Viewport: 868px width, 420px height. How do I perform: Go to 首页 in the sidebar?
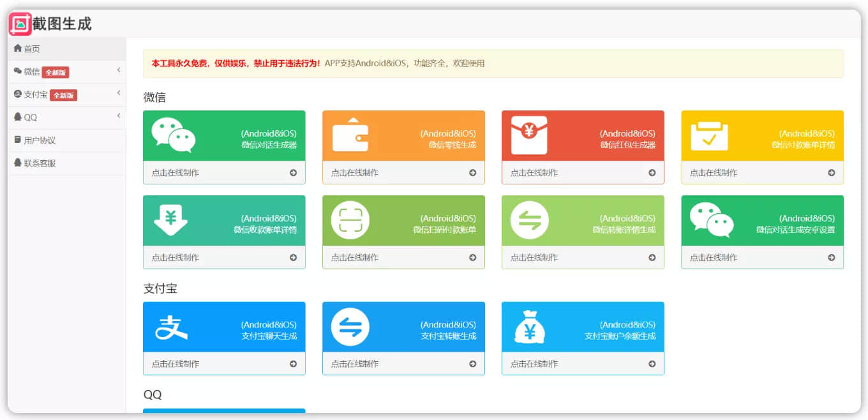tap(32, 49)
